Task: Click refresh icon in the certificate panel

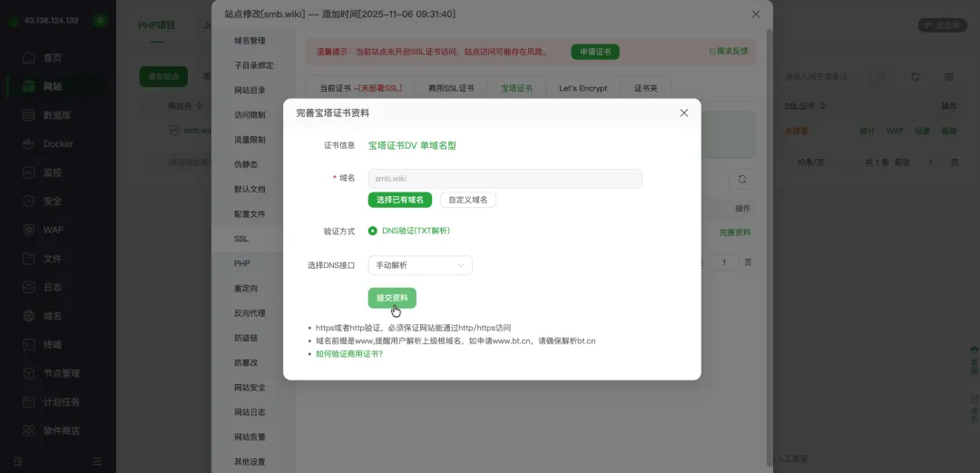Action: click(742, 180)
